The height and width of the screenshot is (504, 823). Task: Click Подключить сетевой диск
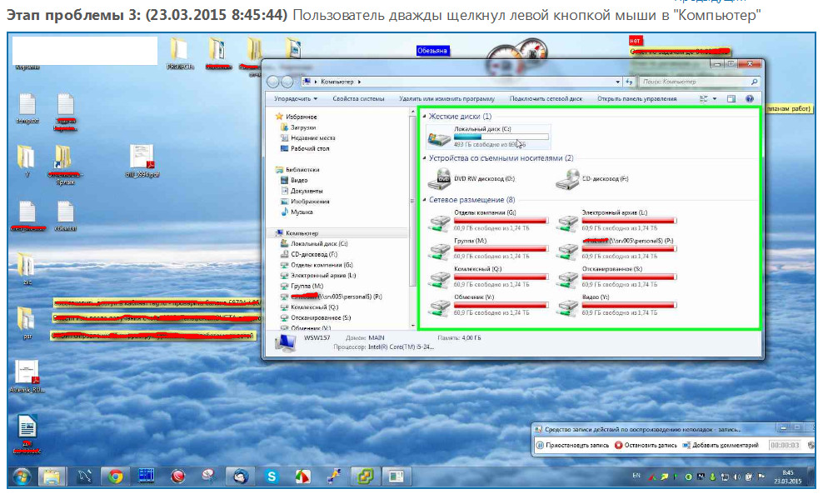tap(546, 98)
